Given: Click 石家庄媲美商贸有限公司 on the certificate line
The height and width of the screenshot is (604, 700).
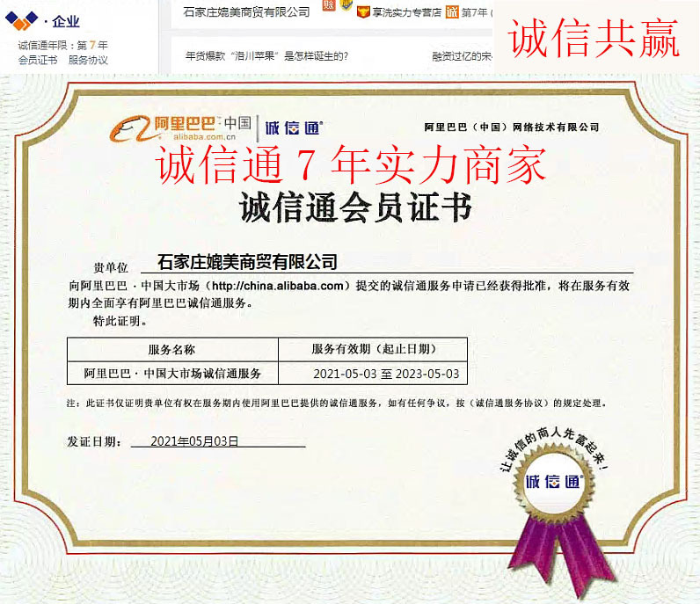Looking at the screenshot, I should pos(247,262).
